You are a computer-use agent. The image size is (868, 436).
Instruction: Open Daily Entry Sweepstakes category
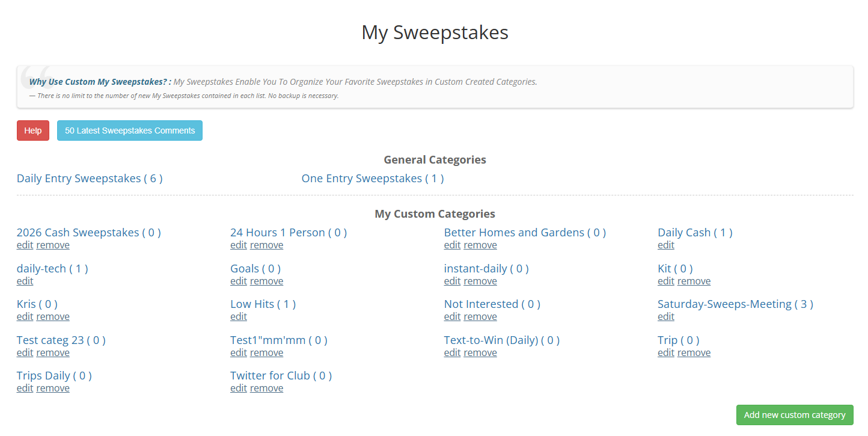[x=90, y=179]
